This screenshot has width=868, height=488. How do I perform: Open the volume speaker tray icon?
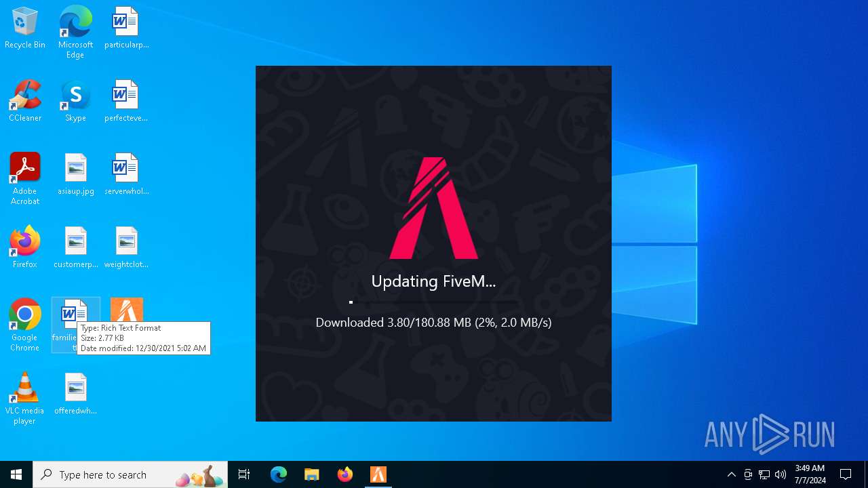781,474
